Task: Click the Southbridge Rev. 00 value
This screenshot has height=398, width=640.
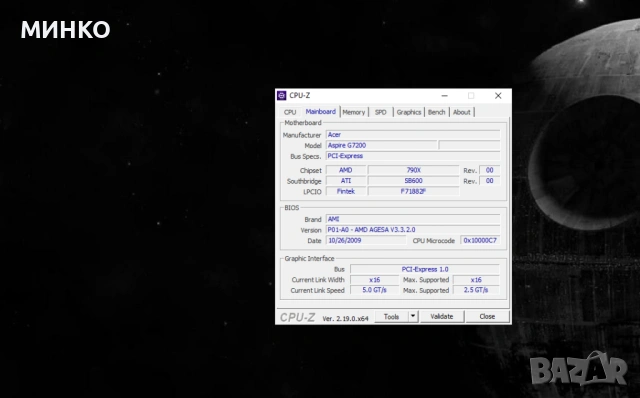Action: (x=489, y=181)
